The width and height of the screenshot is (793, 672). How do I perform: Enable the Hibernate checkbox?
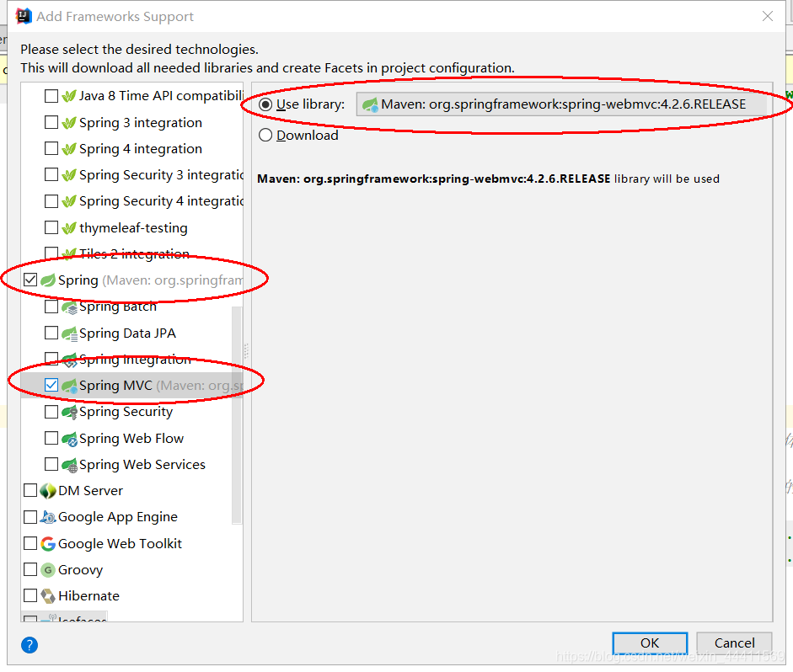click(x=30, y=596)
